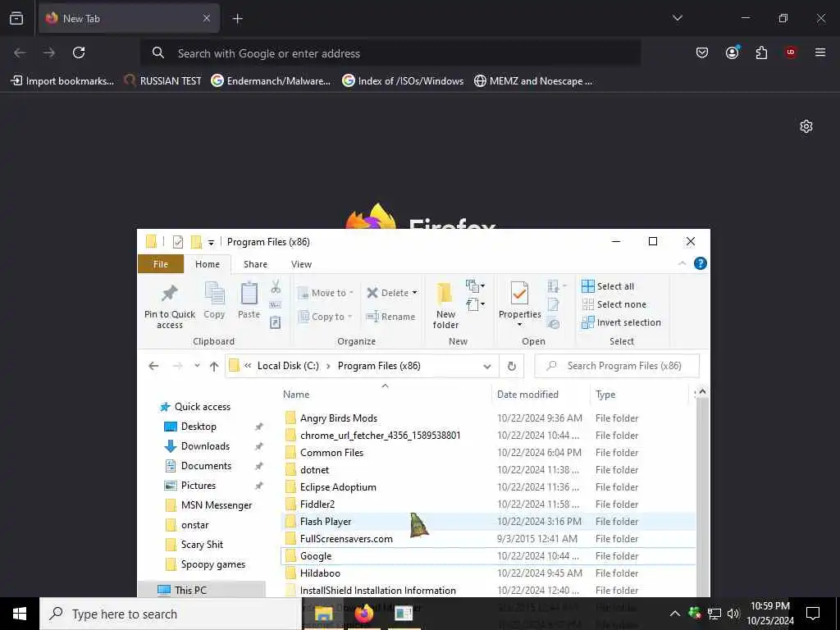The width and height of the screenshot is (840, 630).
Task: Expand the address bar history dropdown
Action: click(487, 367)
